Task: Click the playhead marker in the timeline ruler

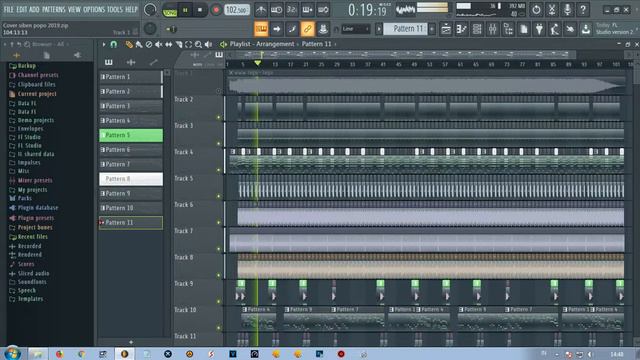Action: tap(258, 63)
